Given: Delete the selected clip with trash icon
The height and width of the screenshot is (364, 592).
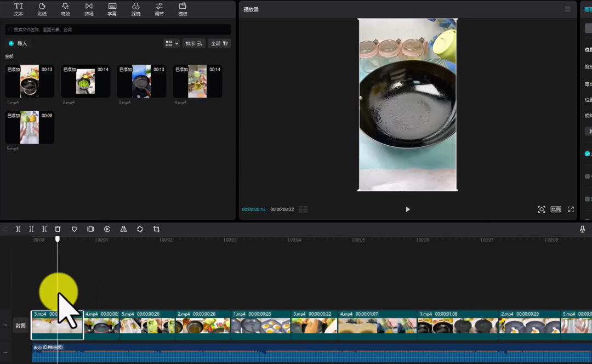Looking at the screenshot, I should point(58,229).
